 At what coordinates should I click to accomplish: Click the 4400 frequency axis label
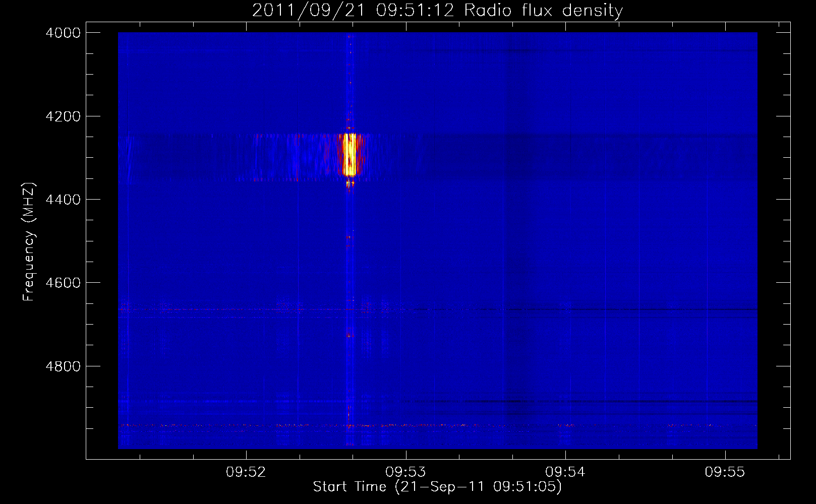point(63,200)
